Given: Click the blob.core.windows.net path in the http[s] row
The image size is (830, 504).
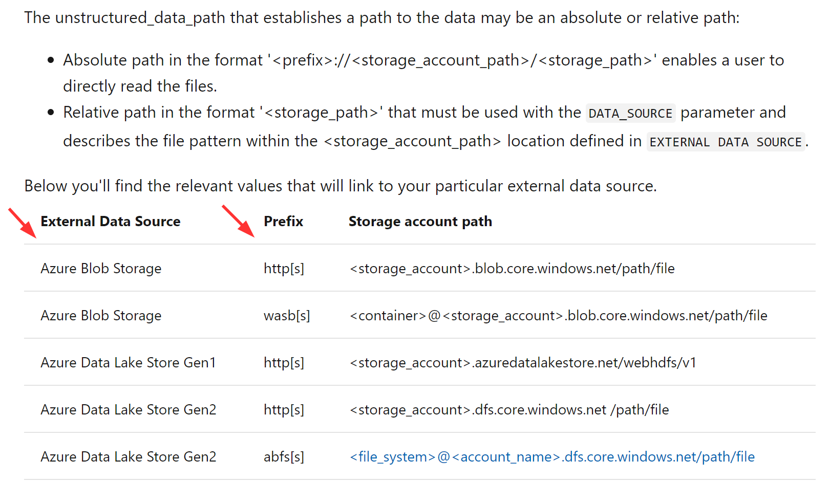Looking at the screenshot, I should 512,269.
